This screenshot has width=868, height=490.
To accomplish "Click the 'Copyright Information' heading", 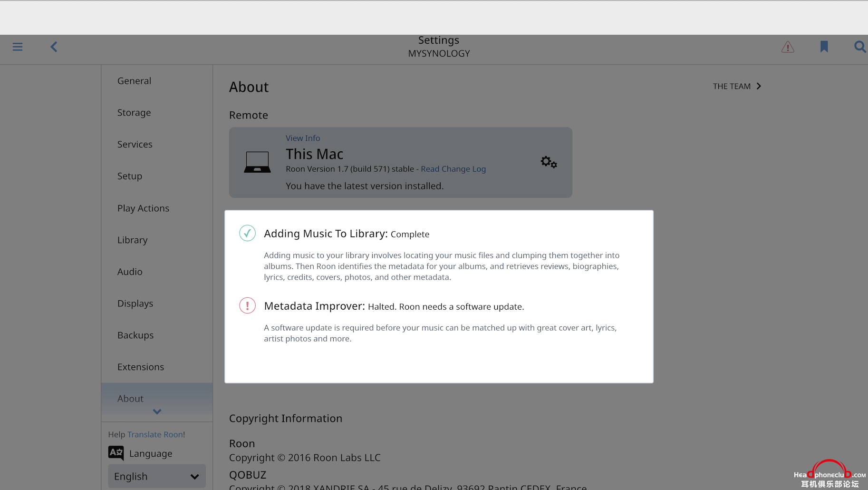I will pyautogui.click(x=286, y=419).
